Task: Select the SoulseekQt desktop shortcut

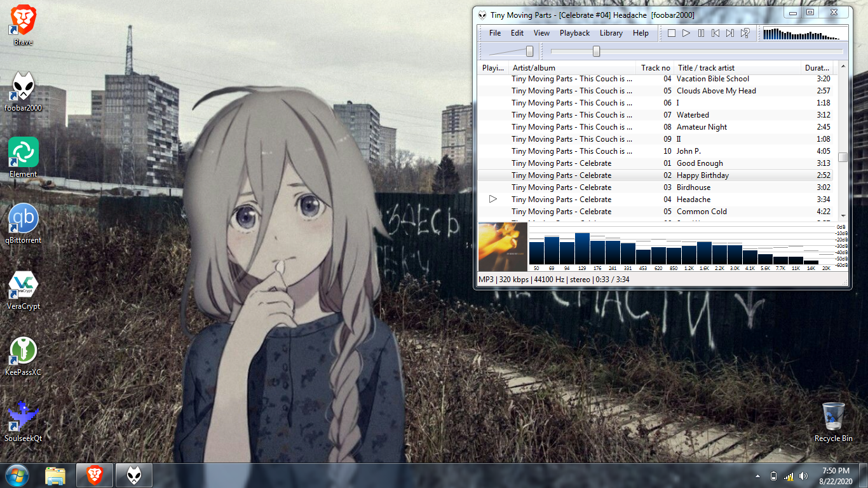Action: (24, 423)
